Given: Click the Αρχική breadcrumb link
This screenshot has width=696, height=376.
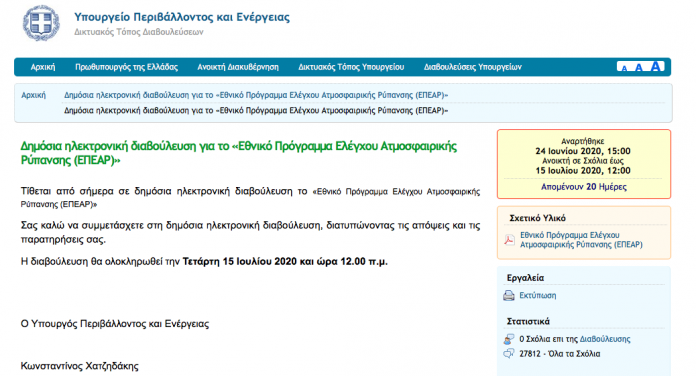Looking at the screenshot, I should point(34,95).
